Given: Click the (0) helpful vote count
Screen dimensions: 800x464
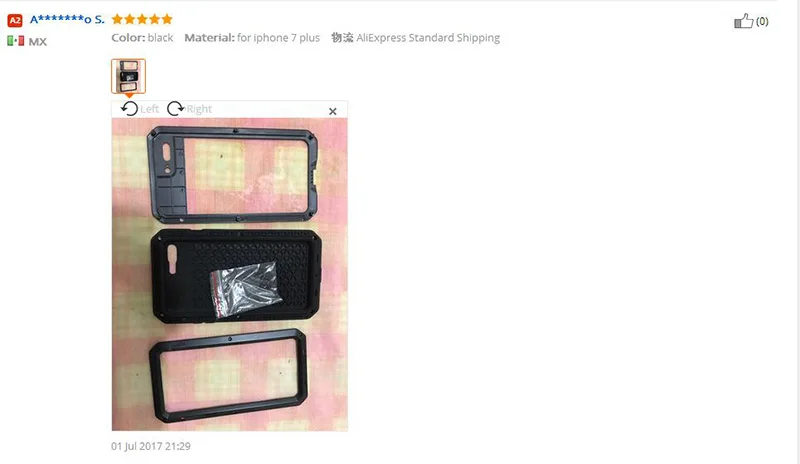Looking at the screenshot, I should tap(762, 21).
